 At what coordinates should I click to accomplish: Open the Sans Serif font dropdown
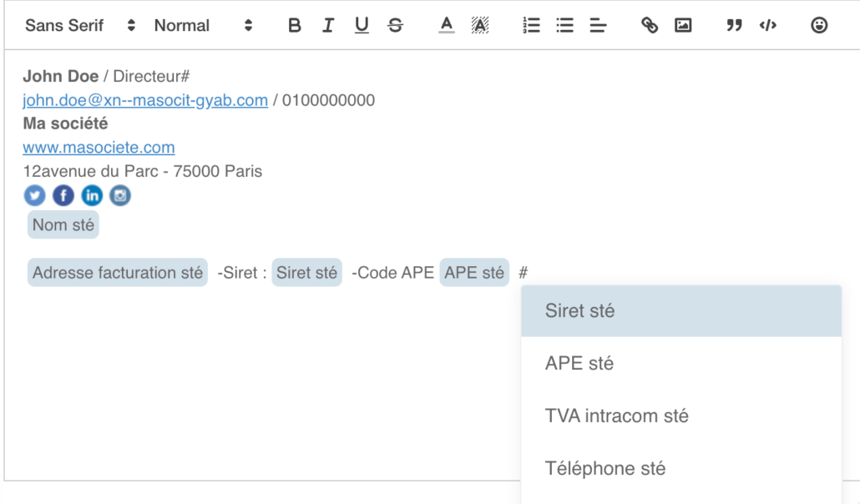(79, 26)
